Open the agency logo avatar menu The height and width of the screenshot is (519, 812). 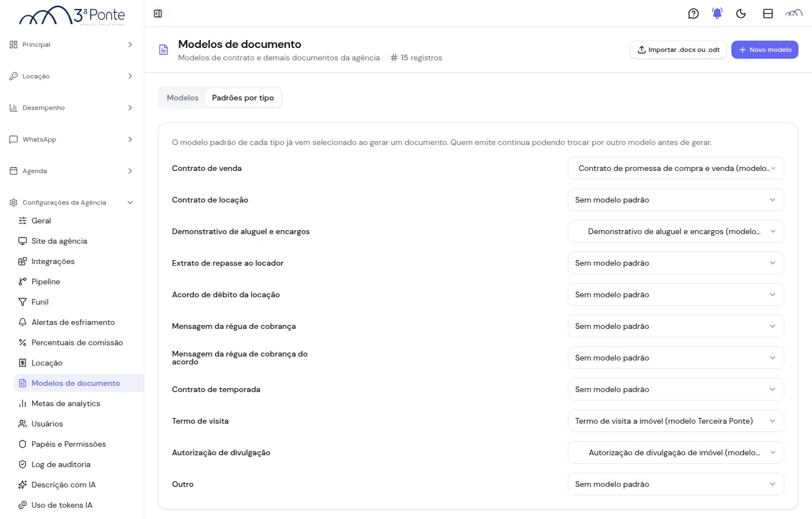pos(794,14)
